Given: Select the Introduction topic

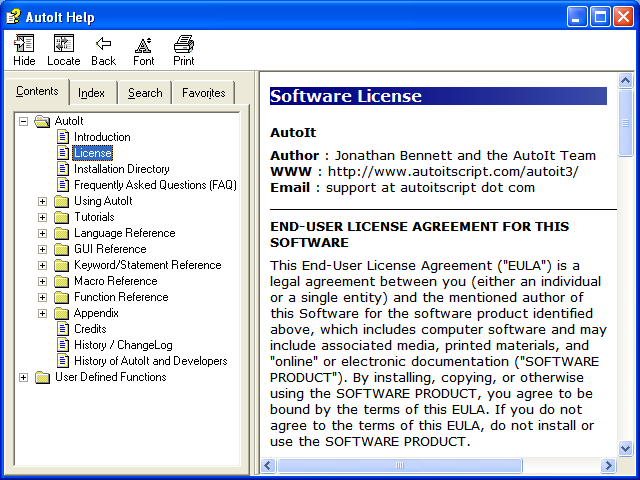Looking at the screenshot, I should (x=102, y=137).
